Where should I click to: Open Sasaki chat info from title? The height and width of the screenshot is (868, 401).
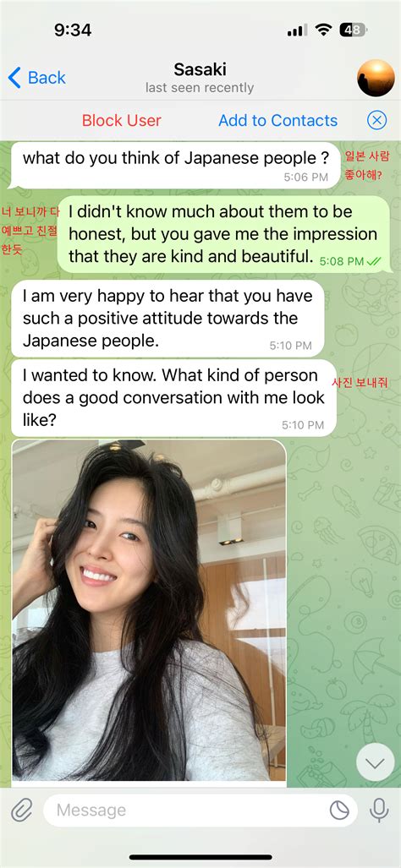tap(200, 69)
